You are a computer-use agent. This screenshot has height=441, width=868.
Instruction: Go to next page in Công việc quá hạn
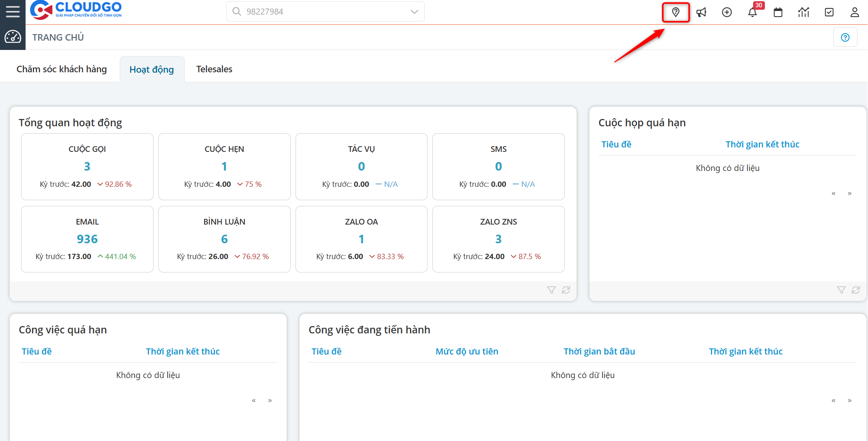(x=270, y=400)
